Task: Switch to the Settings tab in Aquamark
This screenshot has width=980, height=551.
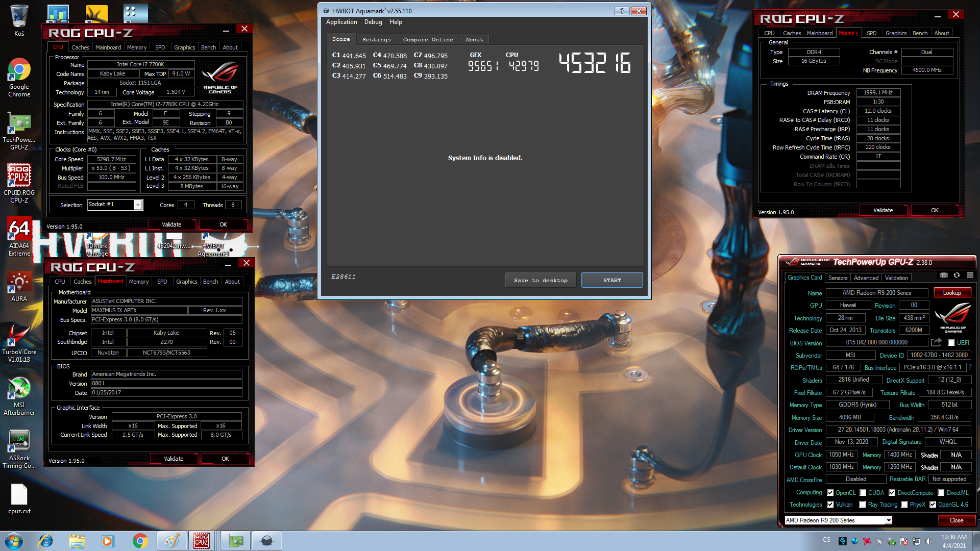Action: (x=376, y=39)
